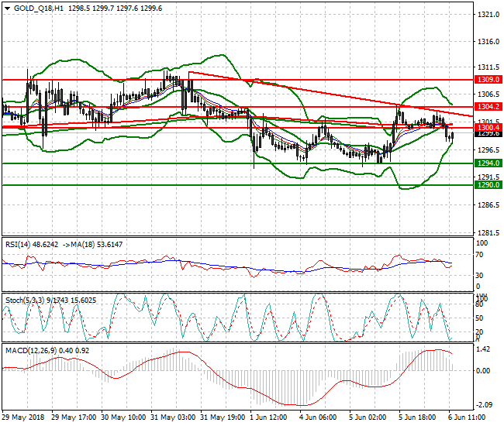Viewport: 504px width, 426px height.
Task: Click the 5 Jun 02:00 time label
Action: pyautogui.click(x=368, y=417)
